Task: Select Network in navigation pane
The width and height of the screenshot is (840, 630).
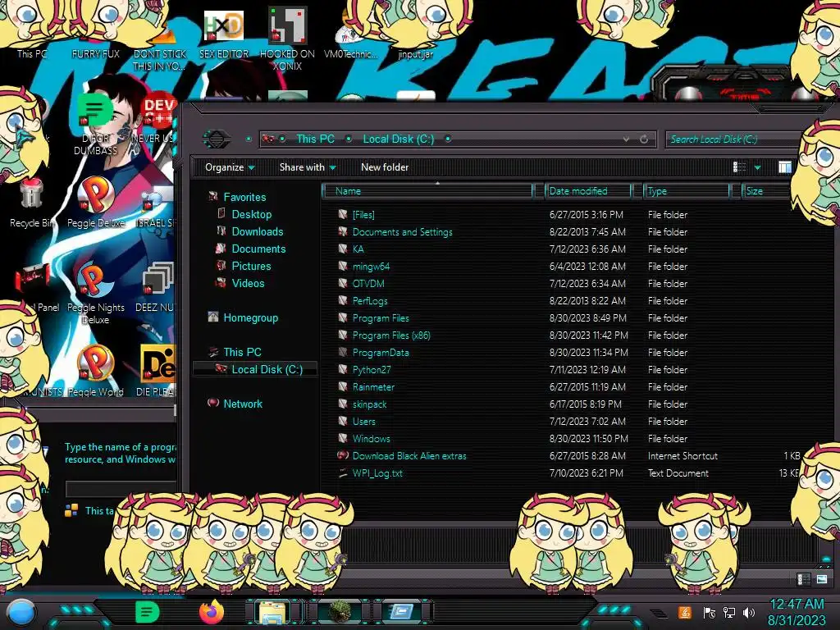Action: click(x=242, y=404)
